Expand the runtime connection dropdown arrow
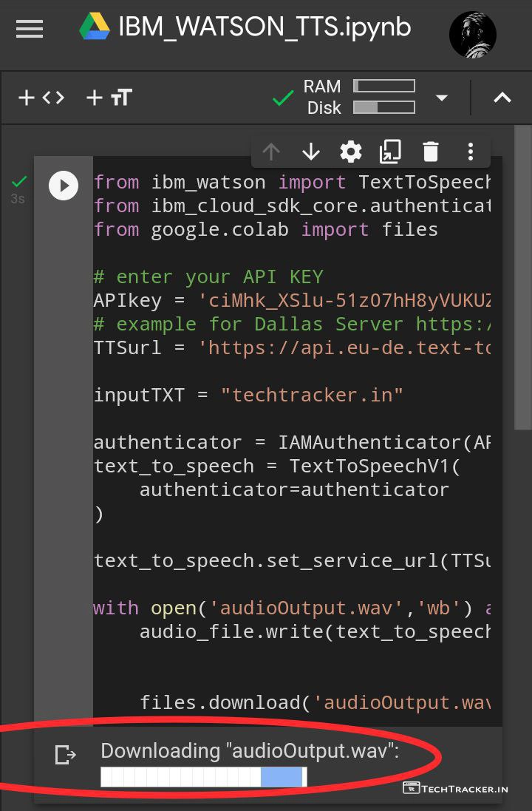The image size is (532, 811). pyautogui.click(x=442, y=98)
